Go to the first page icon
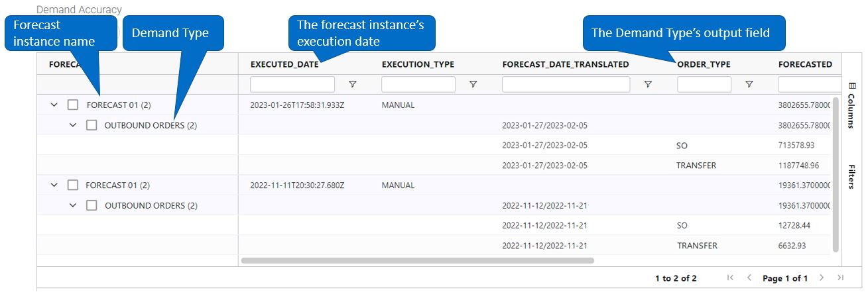 coord(731,278)
